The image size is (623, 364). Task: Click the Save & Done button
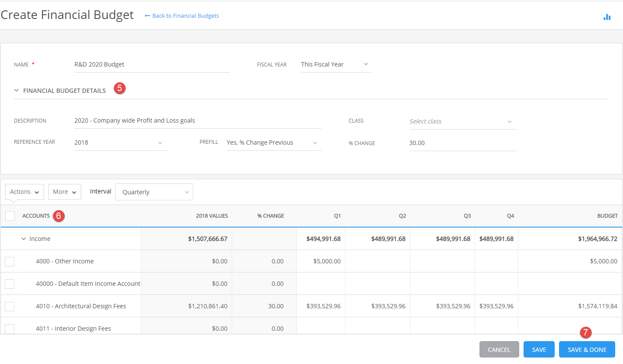[x=587, y=350]
